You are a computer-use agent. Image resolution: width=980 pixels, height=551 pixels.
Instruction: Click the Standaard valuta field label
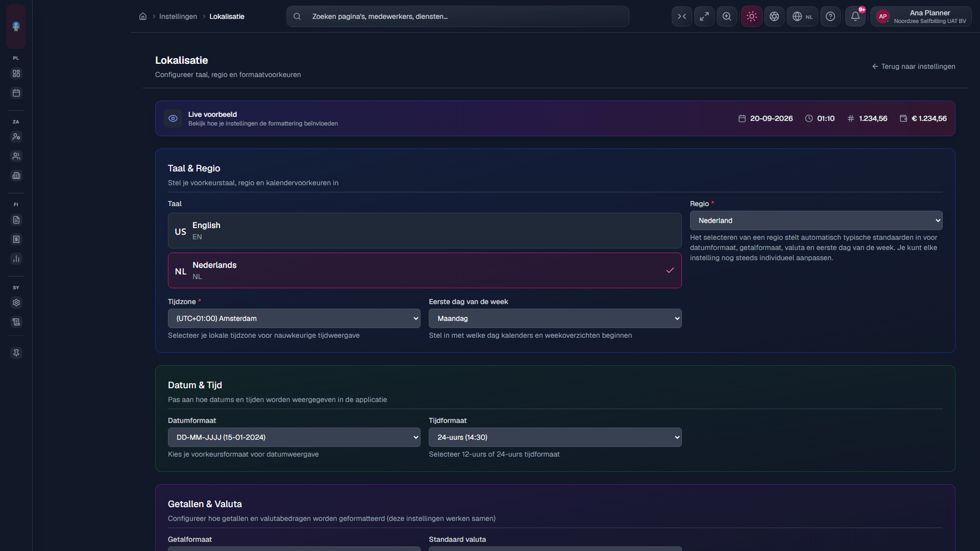coord(457,539)
